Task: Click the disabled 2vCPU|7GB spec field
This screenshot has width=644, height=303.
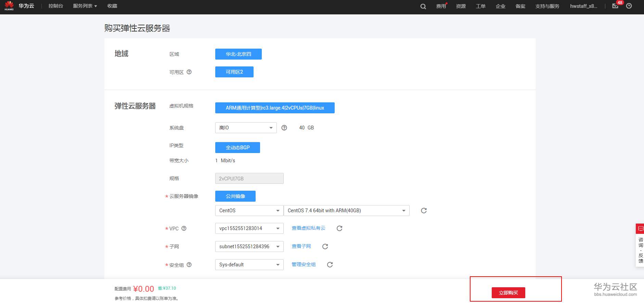Action: point(249,178)
